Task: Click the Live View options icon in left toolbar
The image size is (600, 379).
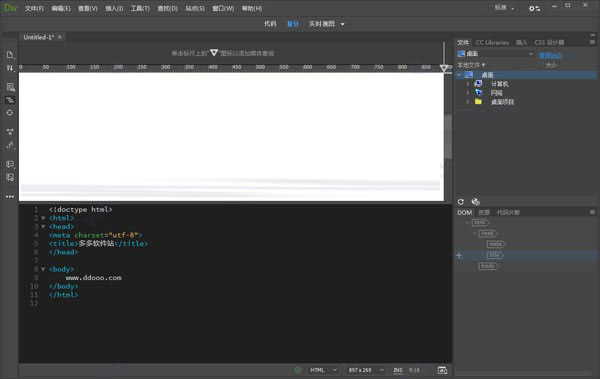Action: pos(10,87)
